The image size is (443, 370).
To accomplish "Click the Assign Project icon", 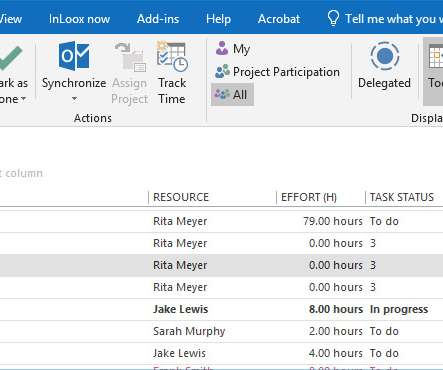I will (130, 57).
